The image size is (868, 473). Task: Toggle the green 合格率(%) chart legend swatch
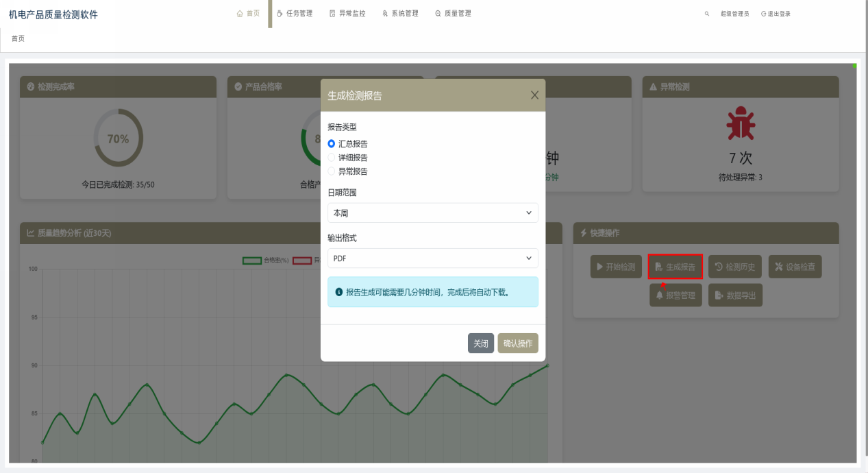(252, 260)
